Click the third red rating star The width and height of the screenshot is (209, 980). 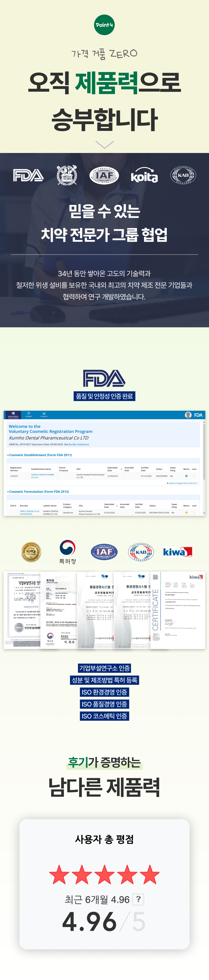104,874
